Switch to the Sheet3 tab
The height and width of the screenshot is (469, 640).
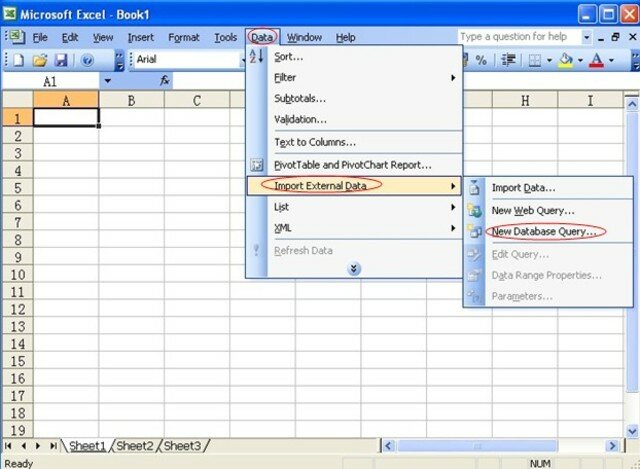click(182, 446)
